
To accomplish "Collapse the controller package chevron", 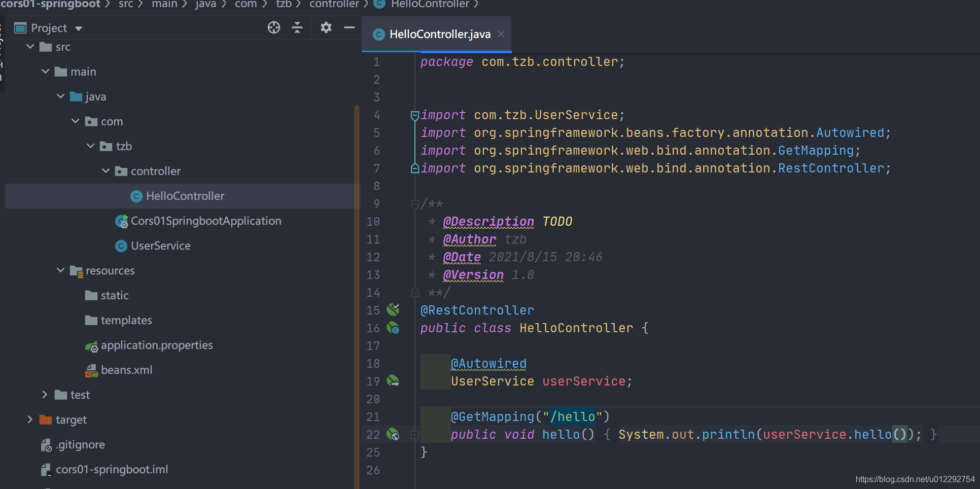I will pyautogui.click(x=106, y=171).
